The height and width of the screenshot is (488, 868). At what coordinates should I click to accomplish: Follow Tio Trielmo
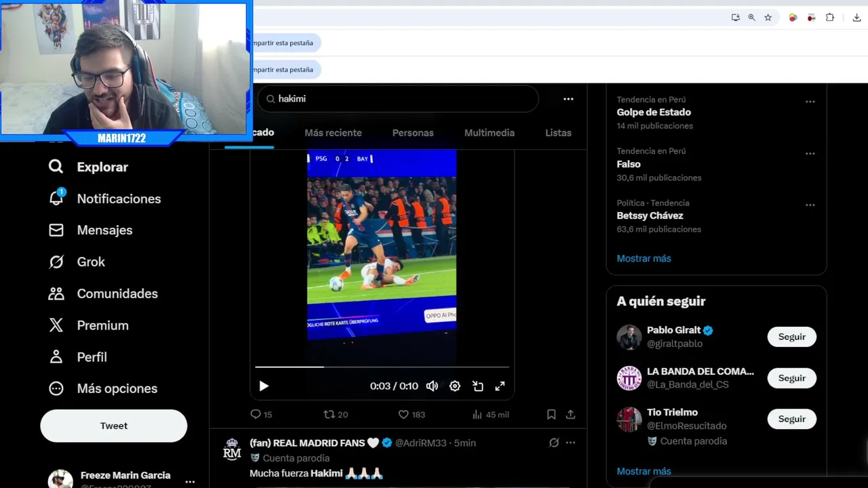791,419
